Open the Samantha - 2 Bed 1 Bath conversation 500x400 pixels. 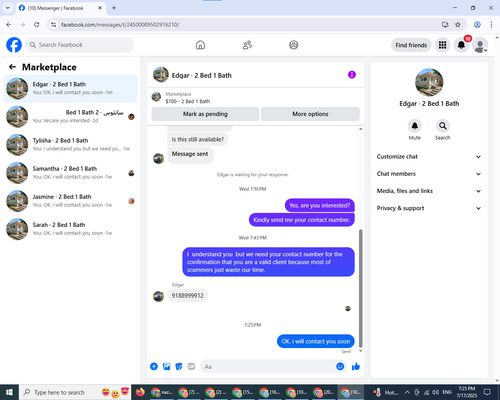[x=70, y=173]
